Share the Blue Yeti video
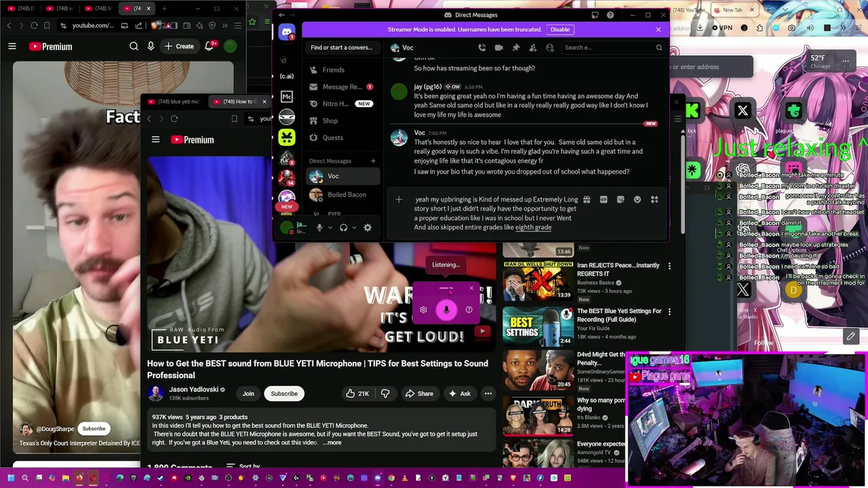Screen dimensions: 868x488 coord(418,394)
